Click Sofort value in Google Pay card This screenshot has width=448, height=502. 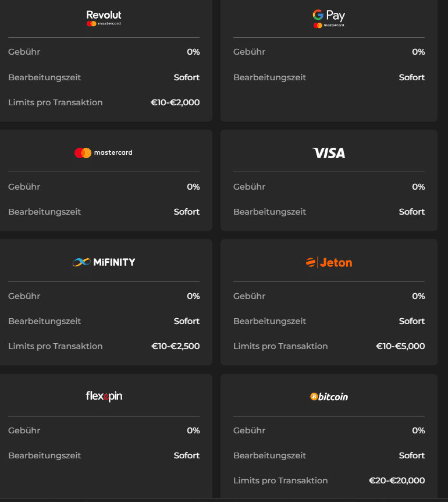tap(412, 77)
